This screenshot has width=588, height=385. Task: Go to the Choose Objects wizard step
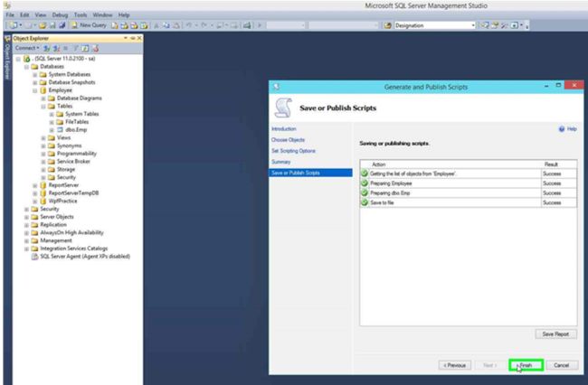point(288,140)
